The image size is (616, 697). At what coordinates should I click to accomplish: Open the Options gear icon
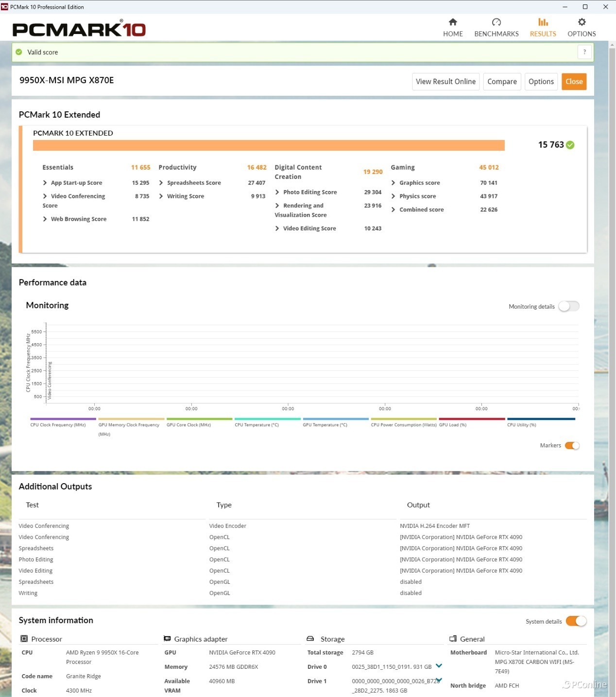coord(582,22)
